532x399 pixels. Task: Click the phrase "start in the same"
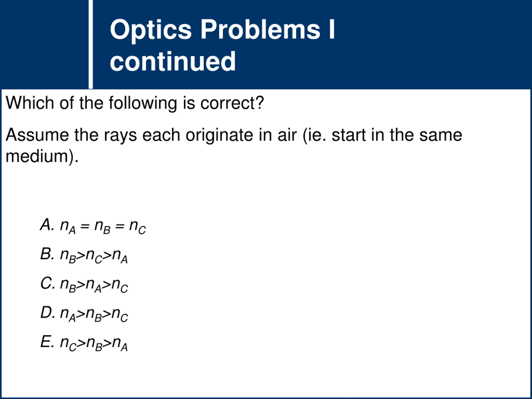point(397,135)
